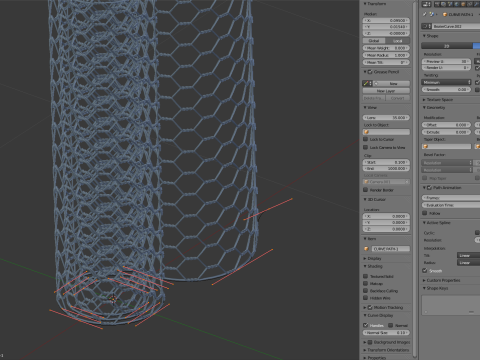Click the Grease Pencil datablock pencil icon

click(367, 83)
